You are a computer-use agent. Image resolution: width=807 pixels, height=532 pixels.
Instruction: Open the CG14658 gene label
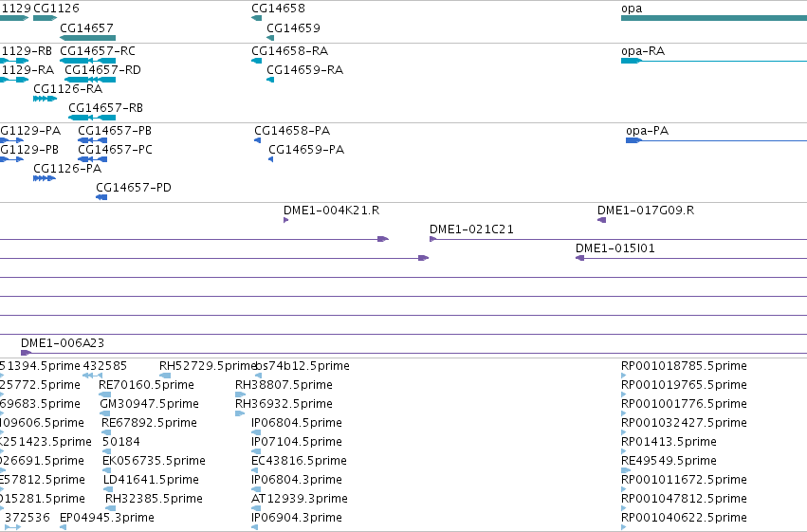[278, 9]
